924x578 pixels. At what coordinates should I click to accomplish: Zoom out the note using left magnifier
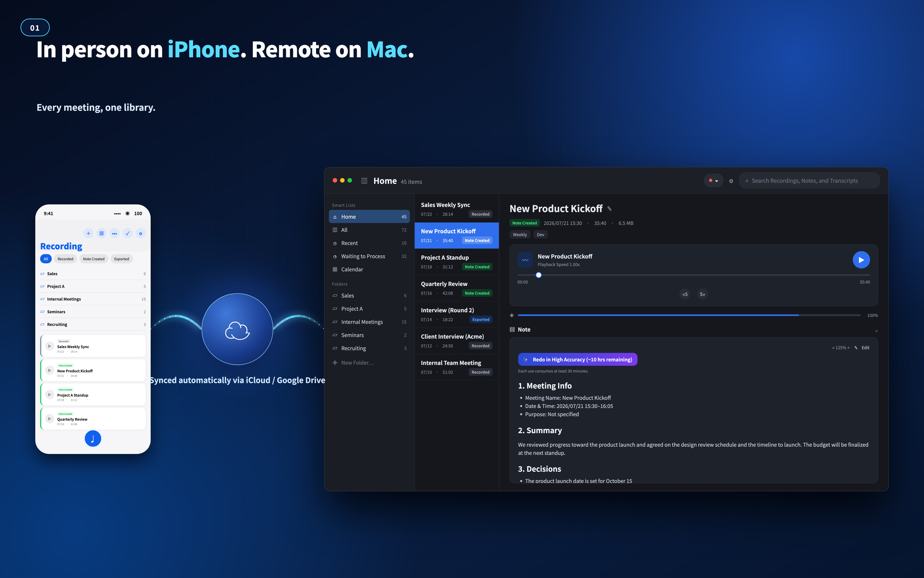pos(834,348)
